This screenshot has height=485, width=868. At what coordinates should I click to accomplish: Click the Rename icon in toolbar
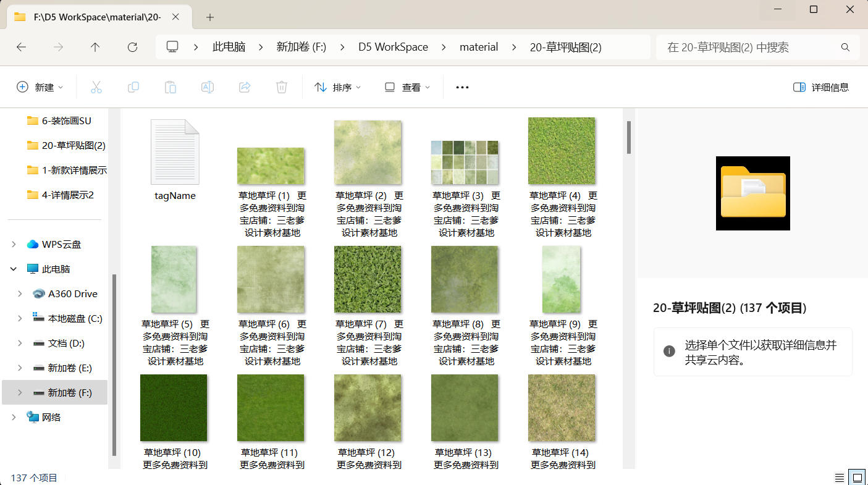pos(208,87)
